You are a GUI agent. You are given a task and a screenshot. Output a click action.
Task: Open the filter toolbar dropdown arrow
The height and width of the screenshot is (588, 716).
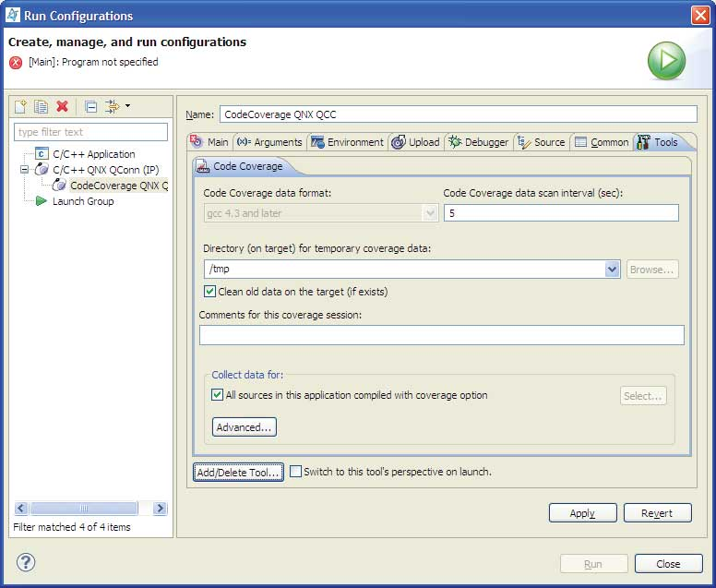[x=127, y=107]
